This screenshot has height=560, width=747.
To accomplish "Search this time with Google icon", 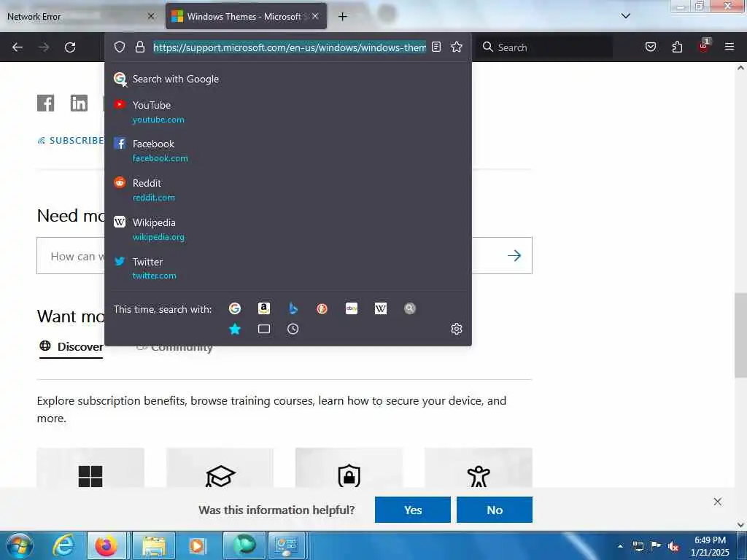I will point(235,308).
